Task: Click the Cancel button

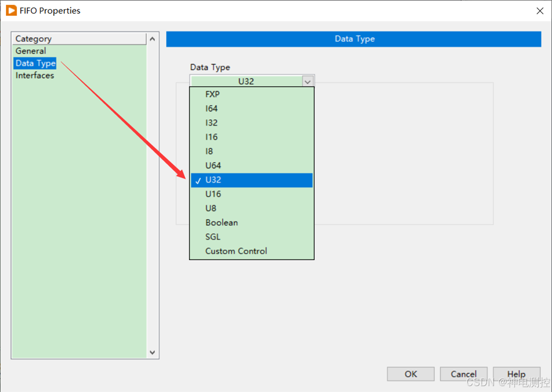Action: [463, 374]
